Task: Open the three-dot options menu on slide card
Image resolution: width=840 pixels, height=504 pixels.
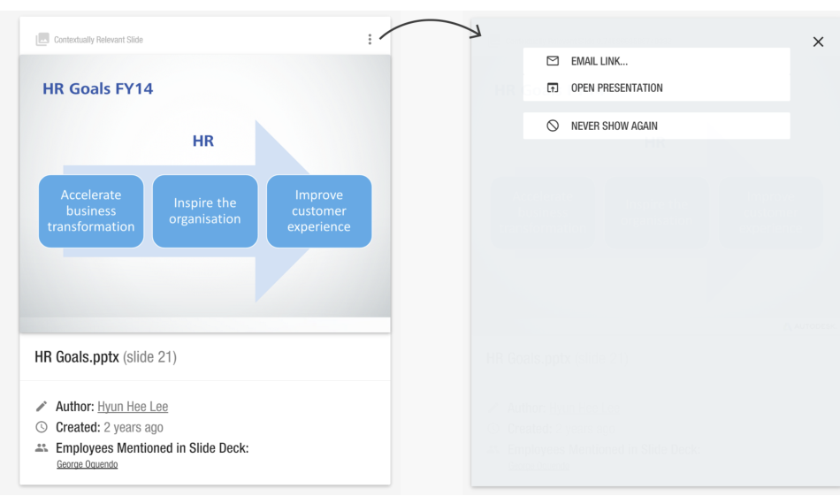Action: [x=370, y=39]
